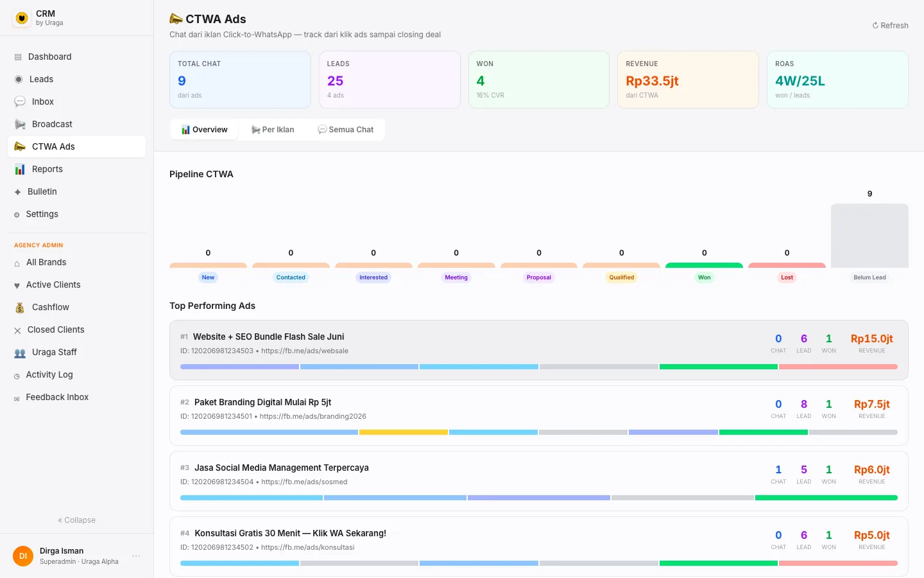Refresh the CTWA Ads data
The height and width of the screenshot is (578, 924).
890,26
